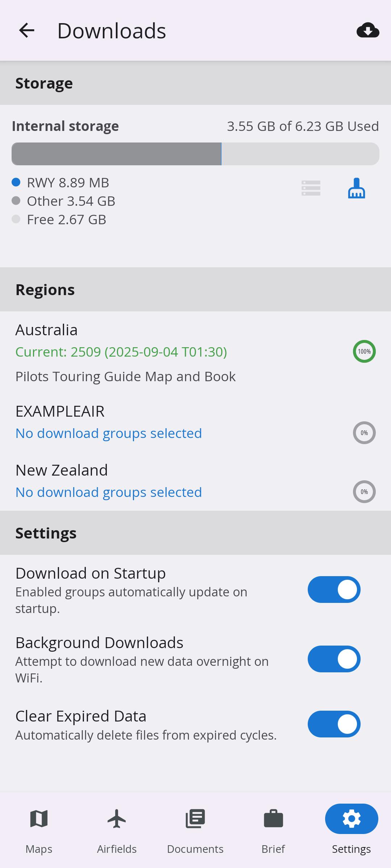
Task: Tap New Zealand's 0% progress circle
Action: pyautogui.click(x=364, y=492)
